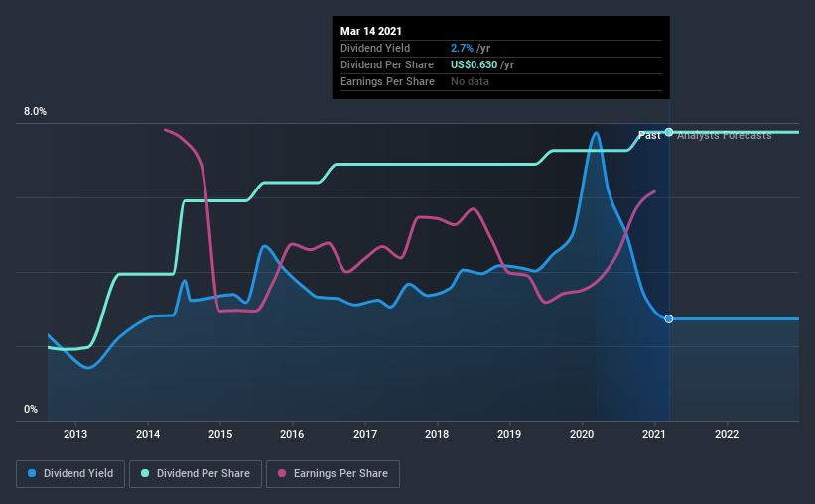The height and width of the screenshot is (504, 815).
Task: Click the 0% y-axis label
Action: (31, 410)
